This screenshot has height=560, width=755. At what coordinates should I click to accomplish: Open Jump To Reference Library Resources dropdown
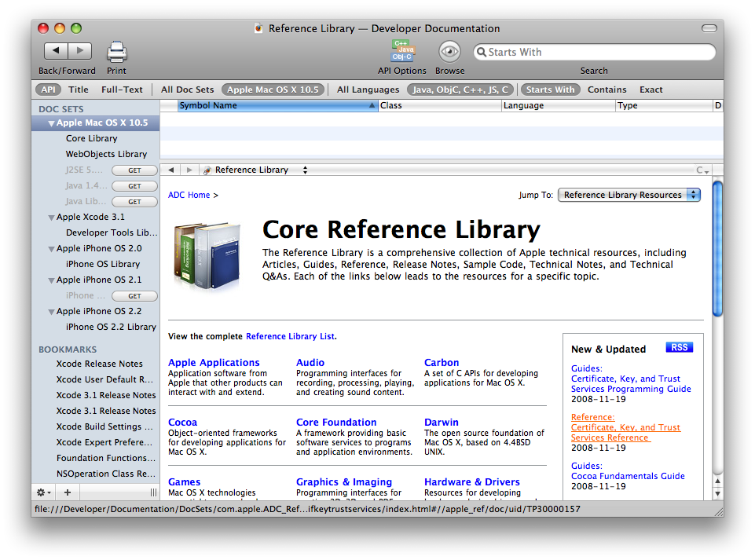[x=629, y=195]
